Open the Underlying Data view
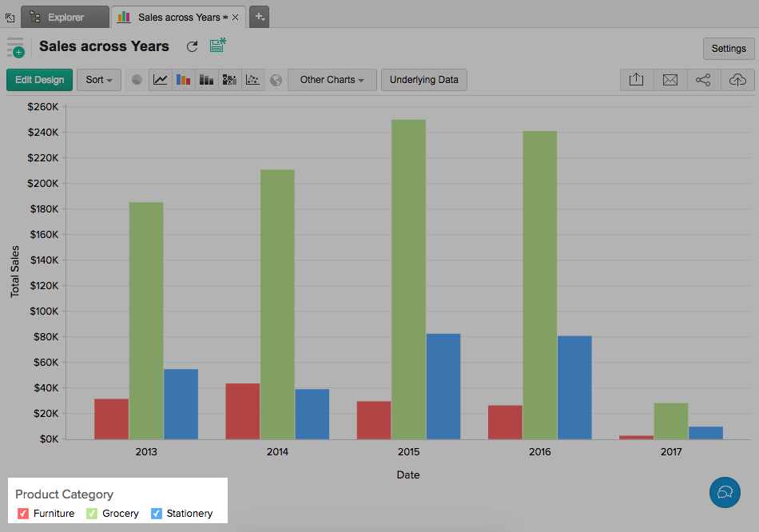 423,80
